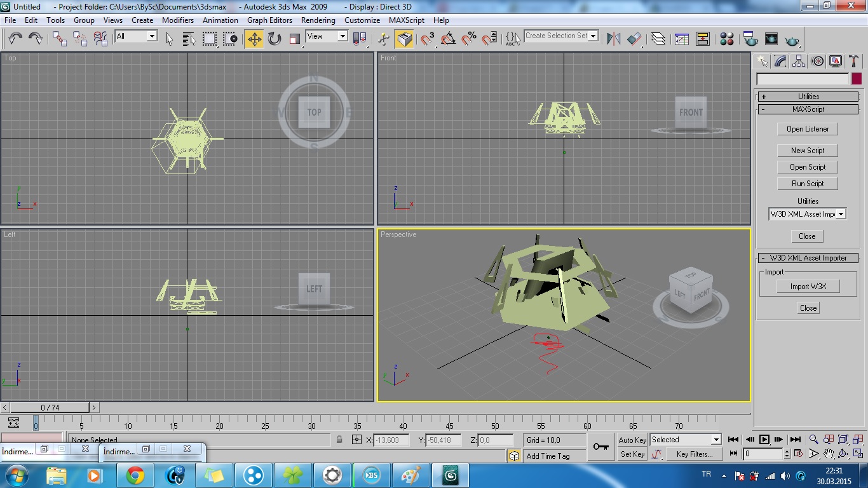This screenshot has width=868, height=488.
Task: Toggle the Percent Snap button
Action: click(x=468, y=39)
